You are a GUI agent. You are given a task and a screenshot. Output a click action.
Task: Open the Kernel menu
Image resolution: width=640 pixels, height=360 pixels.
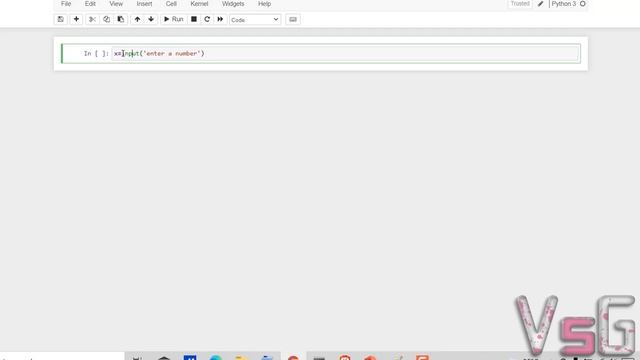(199, 4)
